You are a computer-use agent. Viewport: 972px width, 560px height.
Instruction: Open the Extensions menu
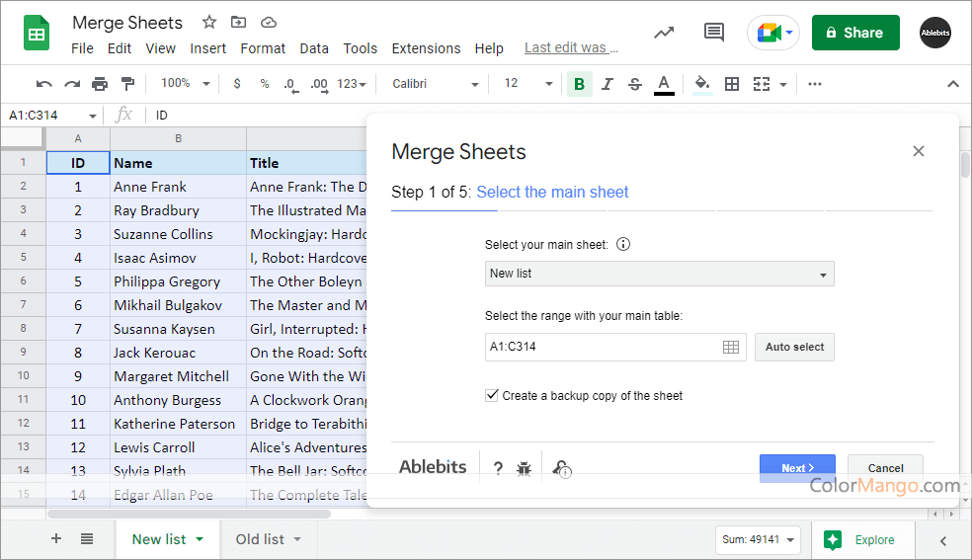[426, 48]
